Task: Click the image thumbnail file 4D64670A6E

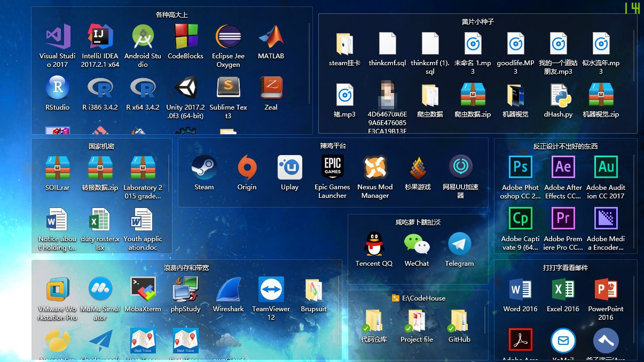Action: (x=387, y=95)
